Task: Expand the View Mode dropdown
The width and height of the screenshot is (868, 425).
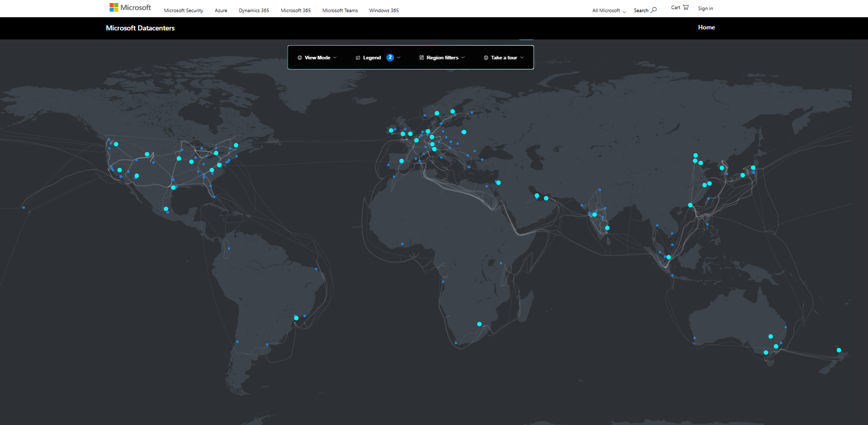Action: click(x=317, y=58)
